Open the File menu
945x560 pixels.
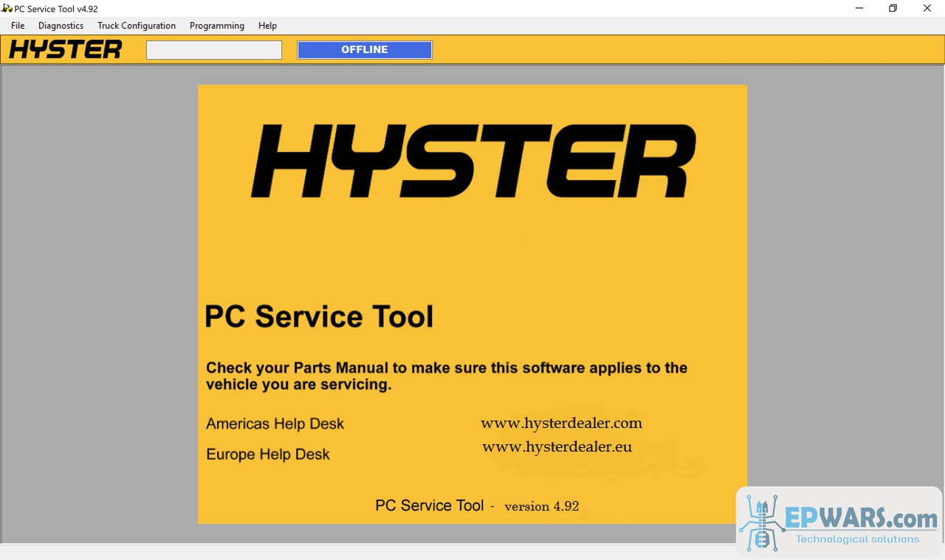point(18,26)
